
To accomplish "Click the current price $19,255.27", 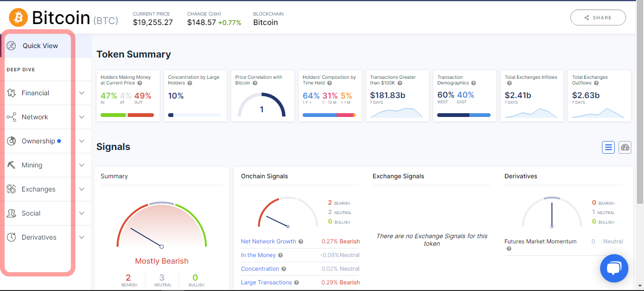I will point(153,22).
